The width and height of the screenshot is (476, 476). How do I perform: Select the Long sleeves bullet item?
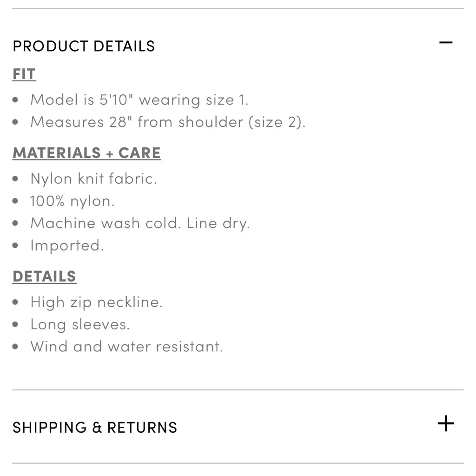pyautogui.click(x=80, y=324)
